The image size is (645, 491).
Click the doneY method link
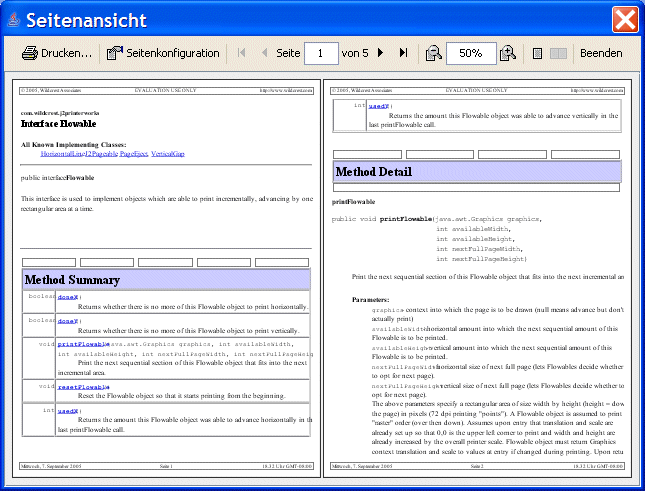[67, 321]
